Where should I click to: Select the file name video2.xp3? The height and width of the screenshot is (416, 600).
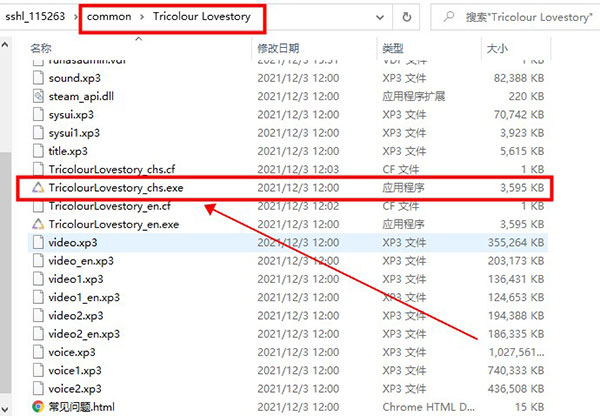[x=76, y=316]
